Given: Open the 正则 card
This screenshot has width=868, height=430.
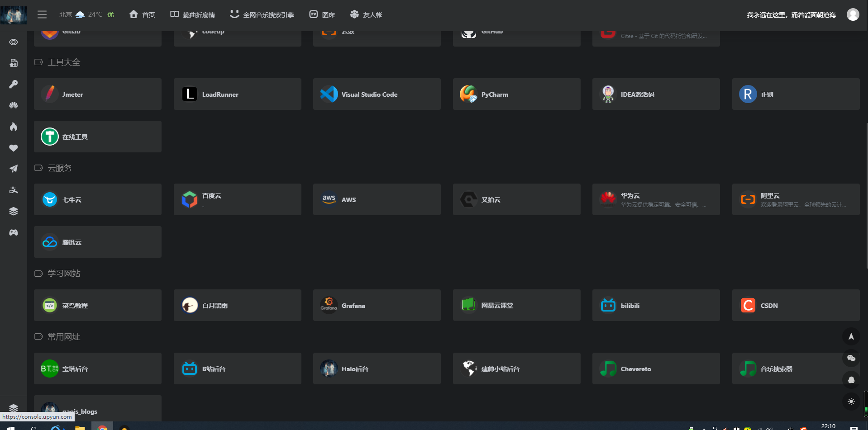Looking at the screenshot, I should click(796, 94).
